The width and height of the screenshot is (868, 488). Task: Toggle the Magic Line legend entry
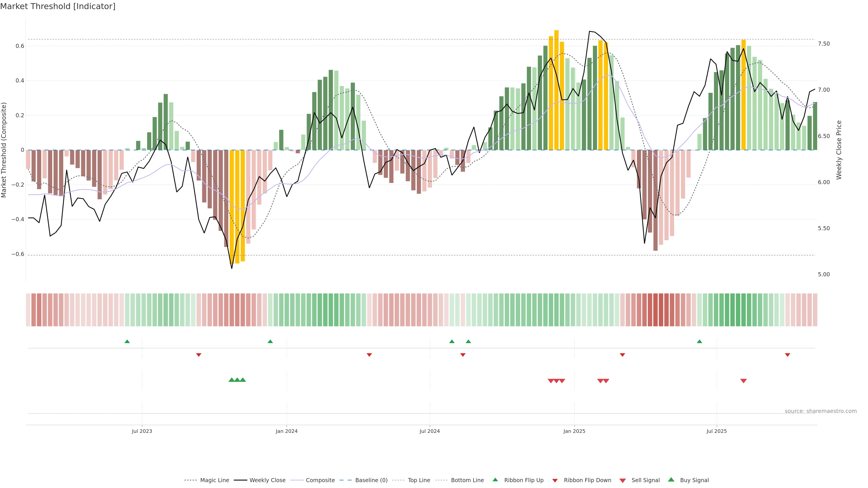tap(214, 480)
